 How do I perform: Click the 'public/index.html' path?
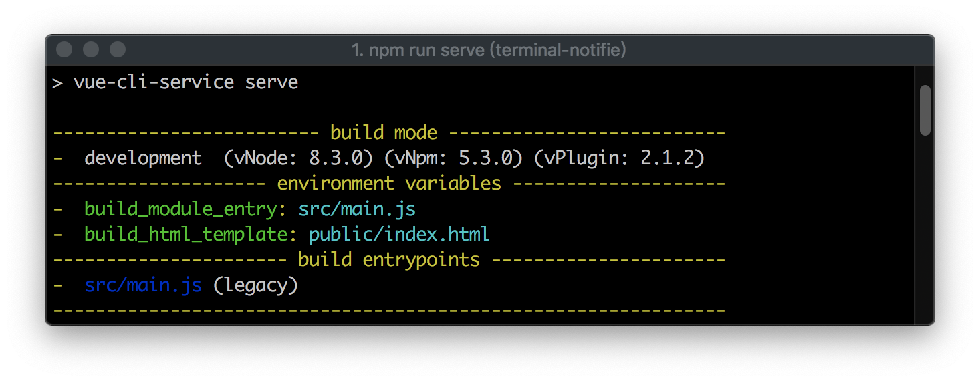tap(399, 235)
